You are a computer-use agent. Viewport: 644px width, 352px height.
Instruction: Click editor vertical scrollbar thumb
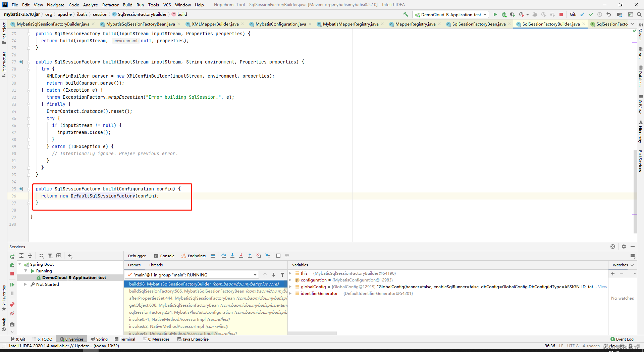pos(635,191)
